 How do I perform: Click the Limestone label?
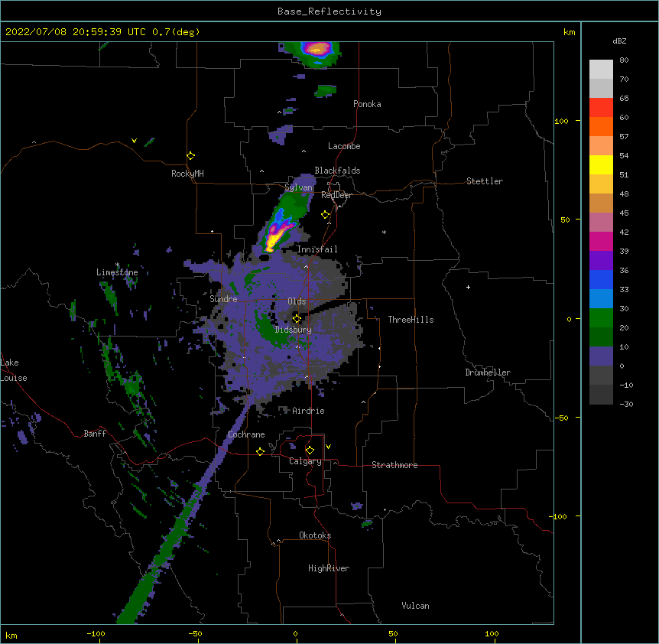coord(117,272)
